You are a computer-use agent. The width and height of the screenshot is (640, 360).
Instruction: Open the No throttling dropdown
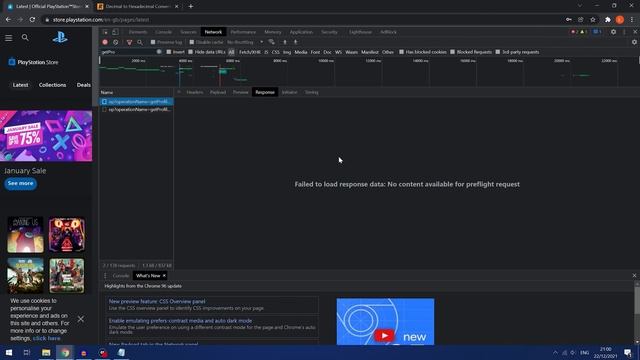245,42
